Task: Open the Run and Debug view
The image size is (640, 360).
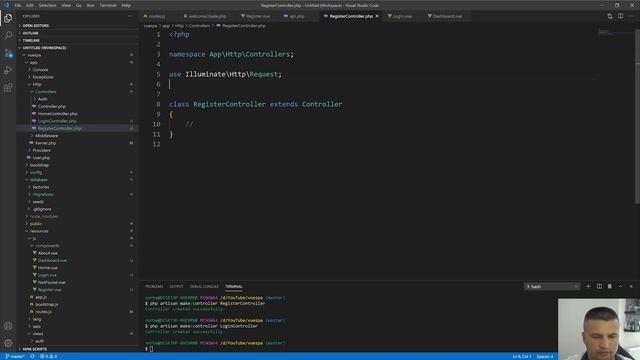Action: 8,71
